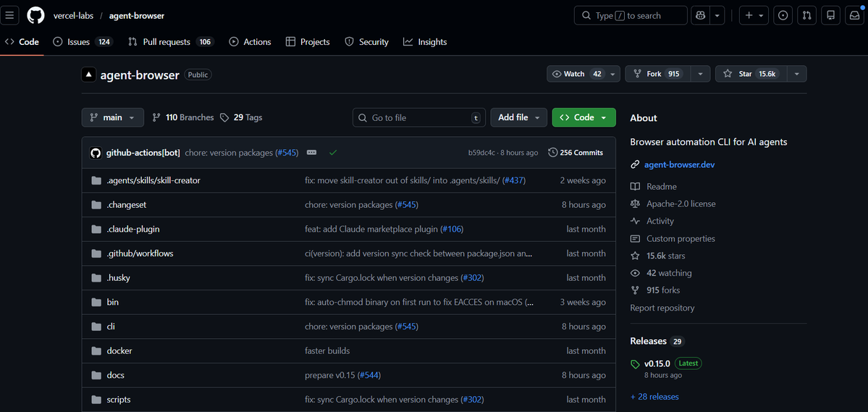View the 110 Branches link
The image size is (868, 412).
pyautogui.click(x=183, y=117)
